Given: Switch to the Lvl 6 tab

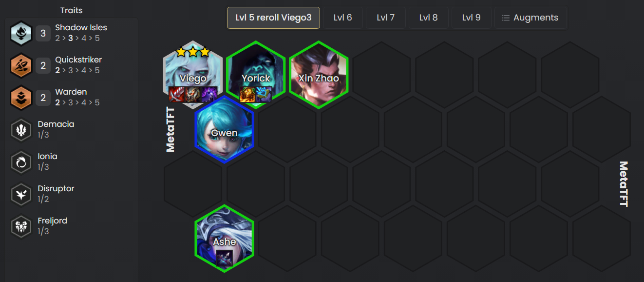Looking at the screenshot, I should point(342,18).
